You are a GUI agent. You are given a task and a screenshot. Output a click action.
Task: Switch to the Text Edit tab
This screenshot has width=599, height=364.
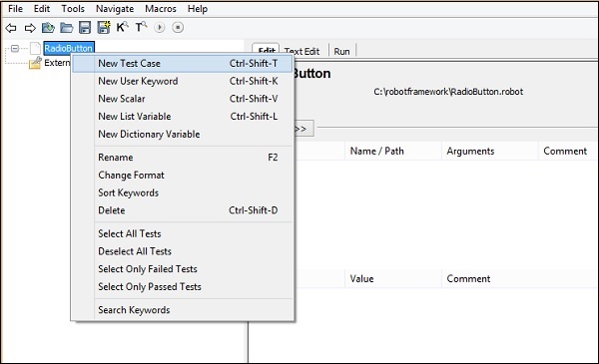coord(302,51)
